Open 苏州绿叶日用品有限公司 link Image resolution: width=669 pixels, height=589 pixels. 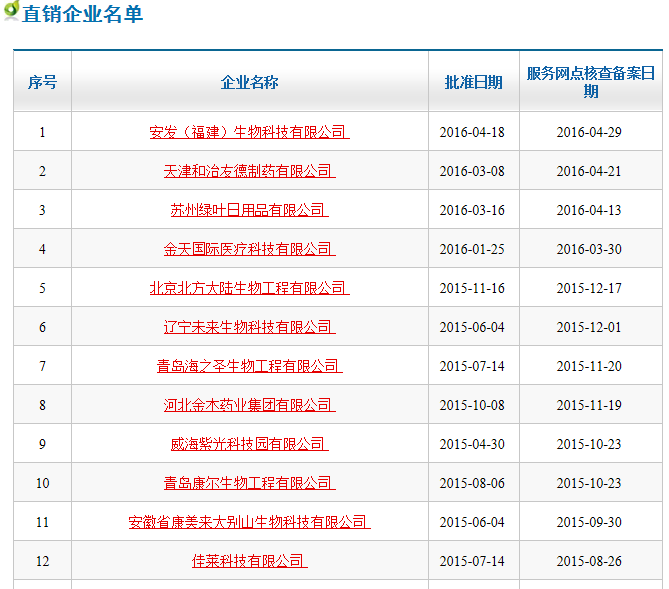tap(250, 210)
